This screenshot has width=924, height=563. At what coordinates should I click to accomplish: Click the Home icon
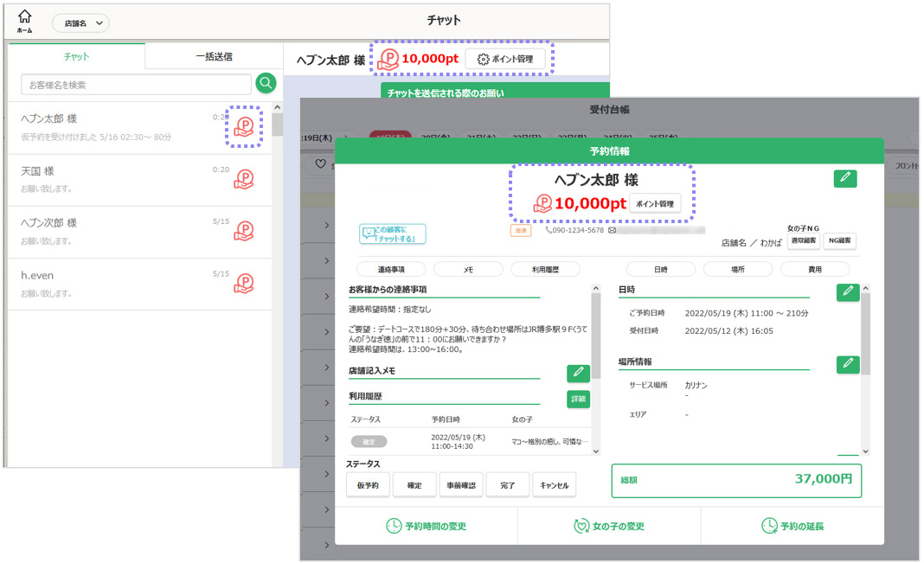(24, 21)
